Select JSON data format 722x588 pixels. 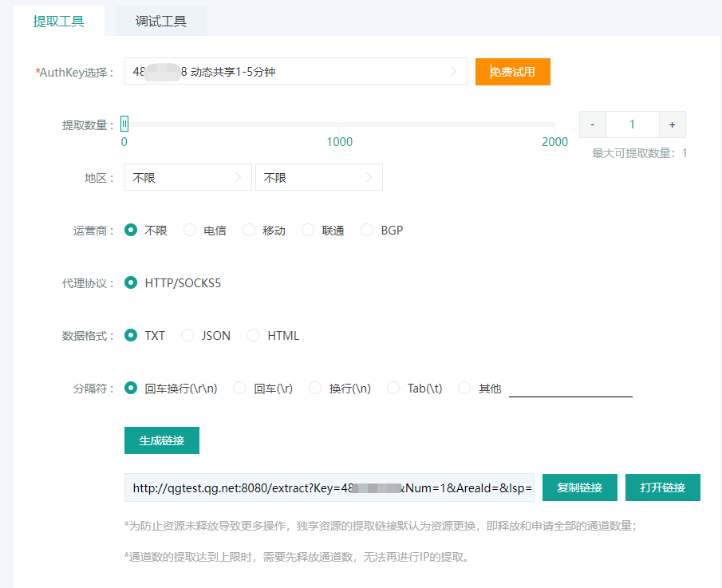[188, 336]
